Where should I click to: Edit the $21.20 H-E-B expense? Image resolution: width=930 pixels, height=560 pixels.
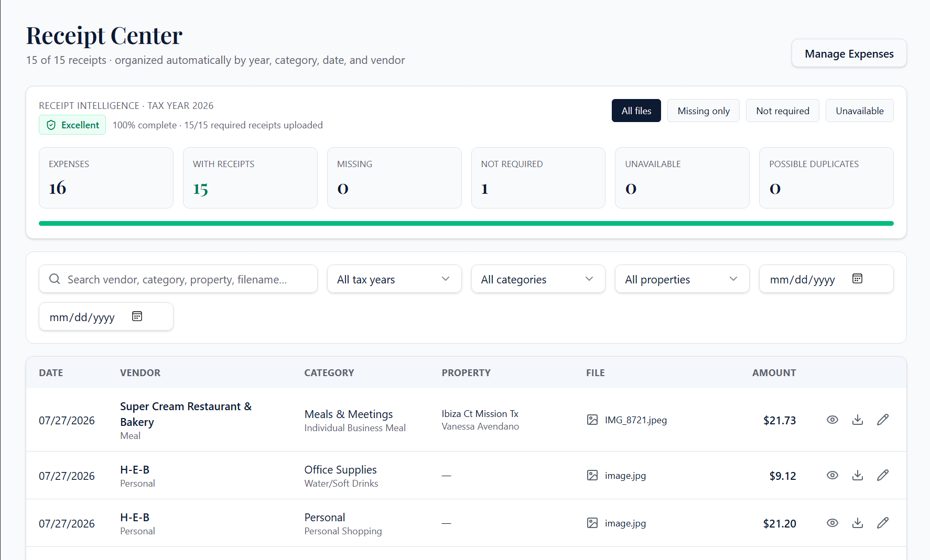click(x=882, y=523)
